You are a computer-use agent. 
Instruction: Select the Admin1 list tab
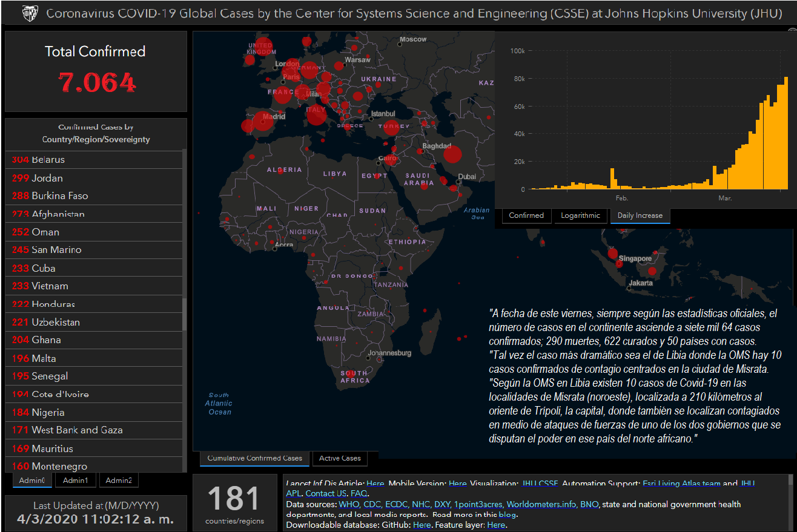click(x=75, y=481)
